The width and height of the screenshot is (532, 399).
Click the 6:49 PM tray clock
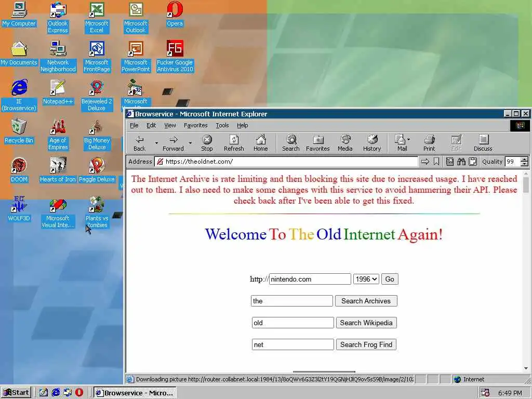pos(510,393)
